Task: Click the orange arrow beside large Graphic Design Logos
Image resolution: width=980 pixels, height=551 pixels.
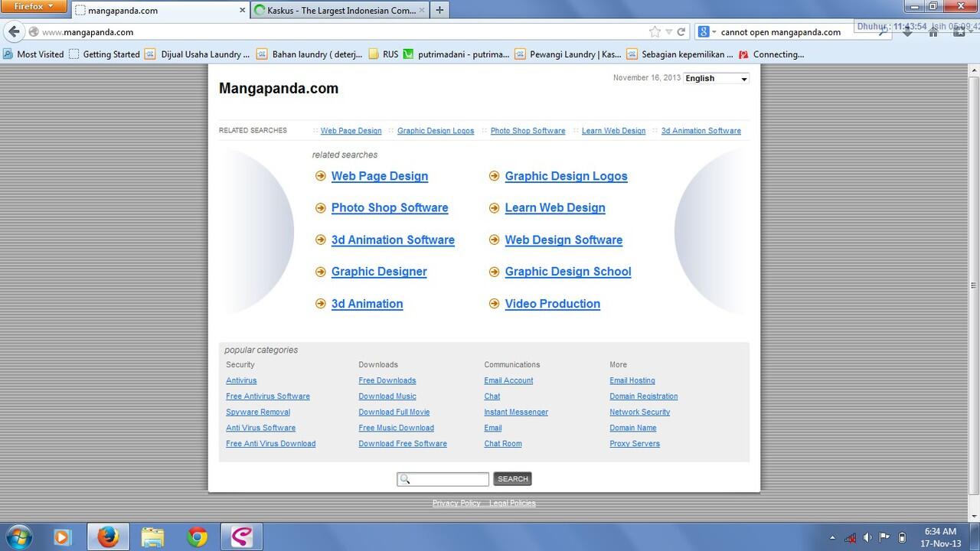Action: 495,176
